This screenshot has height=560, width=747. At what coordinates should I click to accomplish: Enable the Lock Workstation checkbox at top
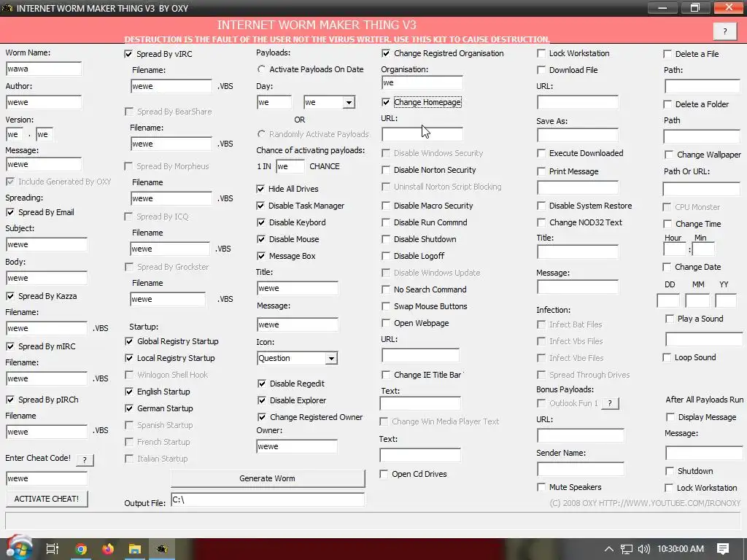tap(541, 53)
